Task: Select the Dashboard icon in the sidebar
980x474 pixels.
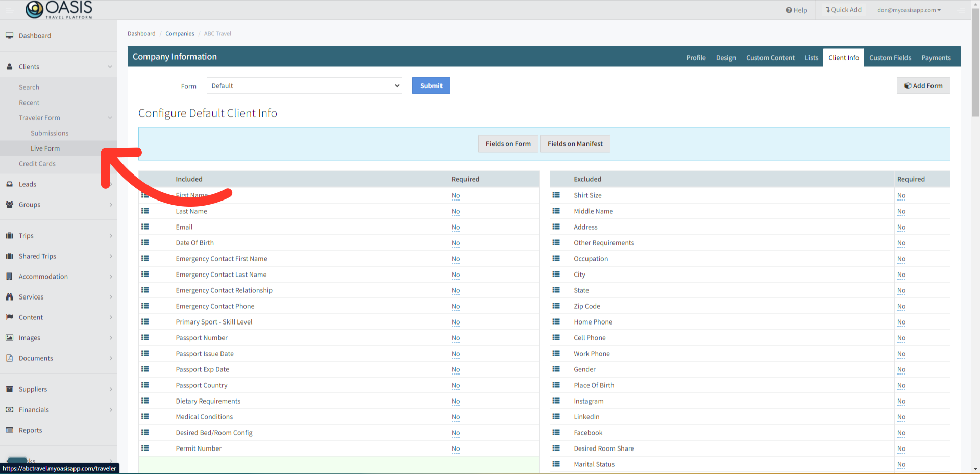Action: [x=10, y=35]
